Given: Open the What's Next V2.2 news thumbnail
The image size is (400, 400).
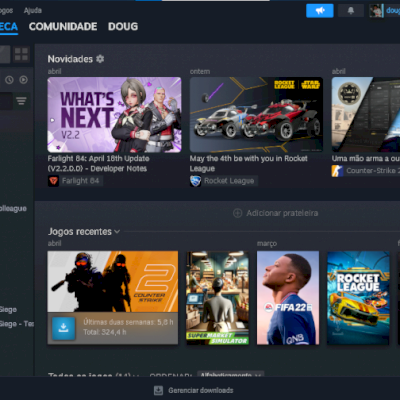Looking at the screenshot, I should (114, 115).
